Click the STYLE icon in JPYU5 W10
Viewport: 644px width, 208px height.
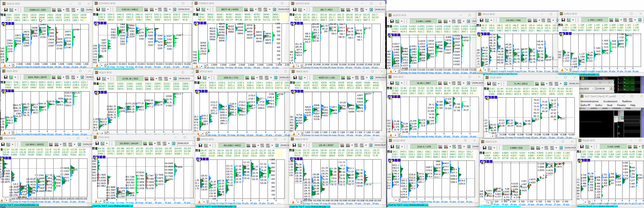pyautogui.click(x=535, y=20)
